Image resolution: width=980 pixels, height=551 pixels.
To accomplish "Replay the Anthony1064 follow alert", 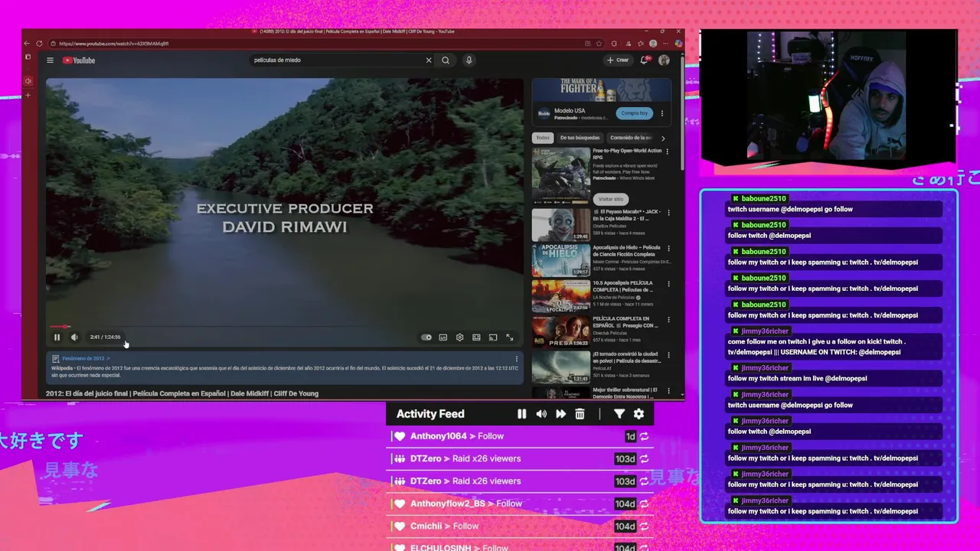I will (x=644, y=436).
